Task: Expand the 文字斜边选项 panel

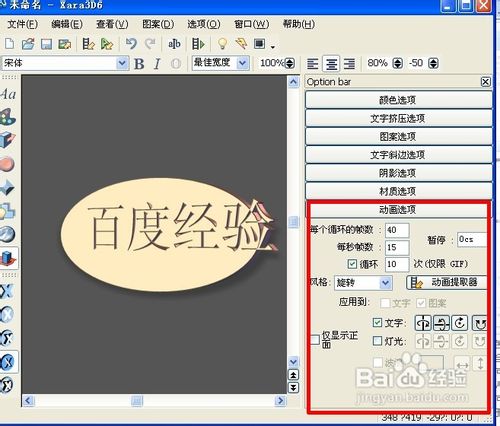Action: [x=398, y=155]
